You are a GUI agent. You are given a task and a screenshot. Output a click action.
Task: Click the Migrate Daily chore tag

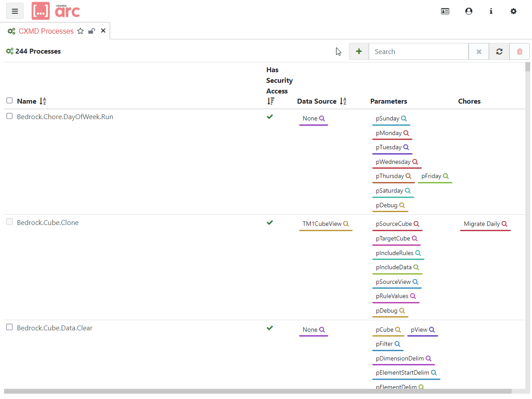click(x=485, y=224)
